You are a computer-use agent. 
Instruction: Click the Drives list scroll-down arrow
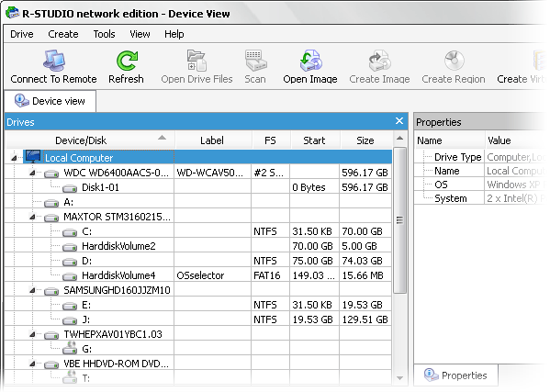tap(399, 378)
